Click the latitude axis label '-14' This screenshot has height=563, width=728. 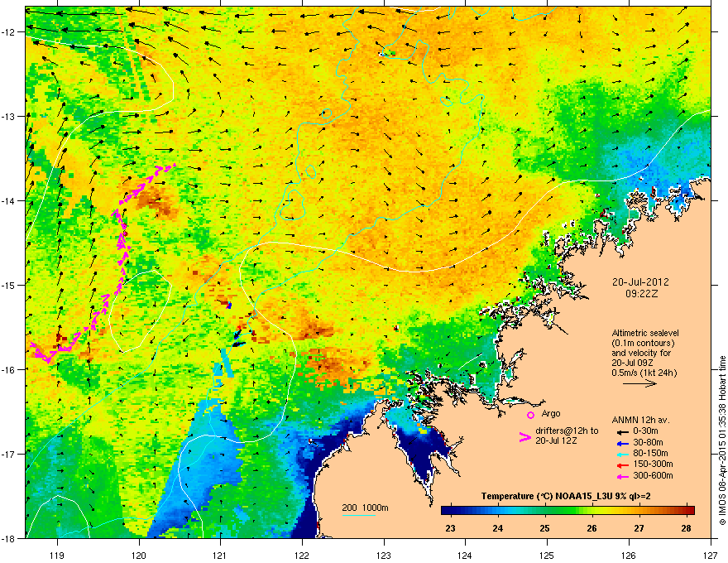coord(10,200)
